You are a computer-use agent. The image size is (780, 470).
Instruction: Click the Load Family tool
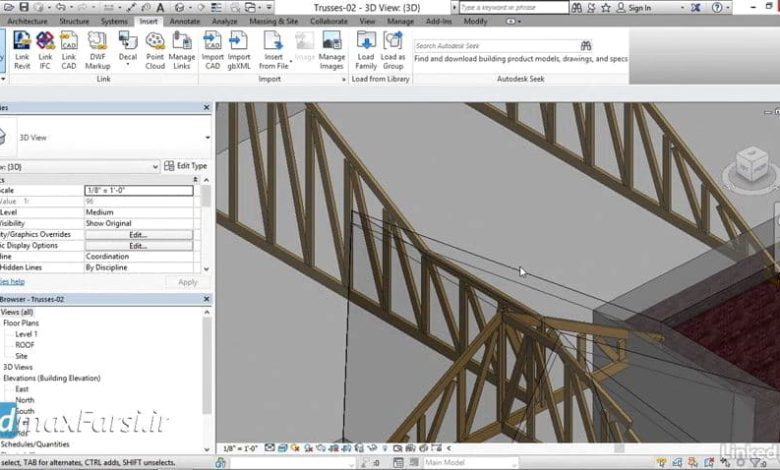(x=366, y=50)
